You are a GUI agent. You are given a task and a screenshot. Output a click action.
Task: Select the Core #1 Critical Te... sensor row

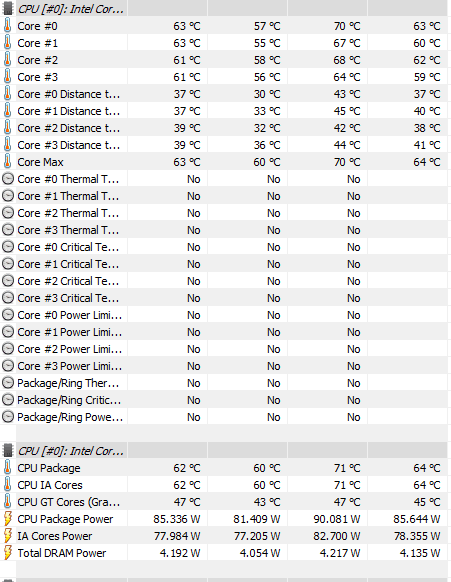click(224, 264)
